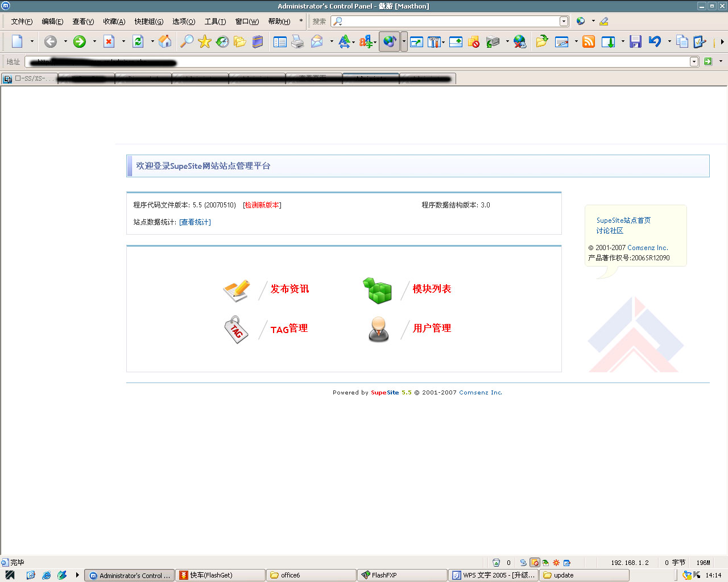
Task: Open the 用户管理 link
Action: coord(432,329)
